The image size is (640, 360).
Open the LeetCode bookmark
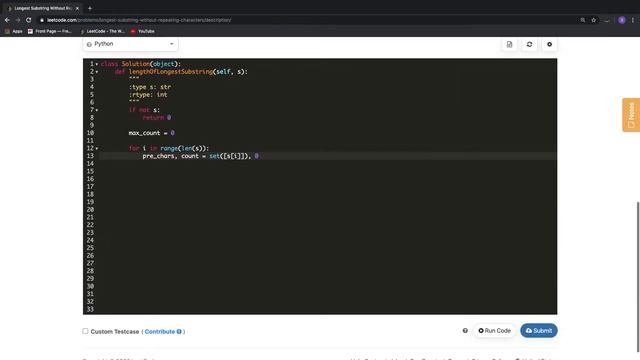coord(102,31)
